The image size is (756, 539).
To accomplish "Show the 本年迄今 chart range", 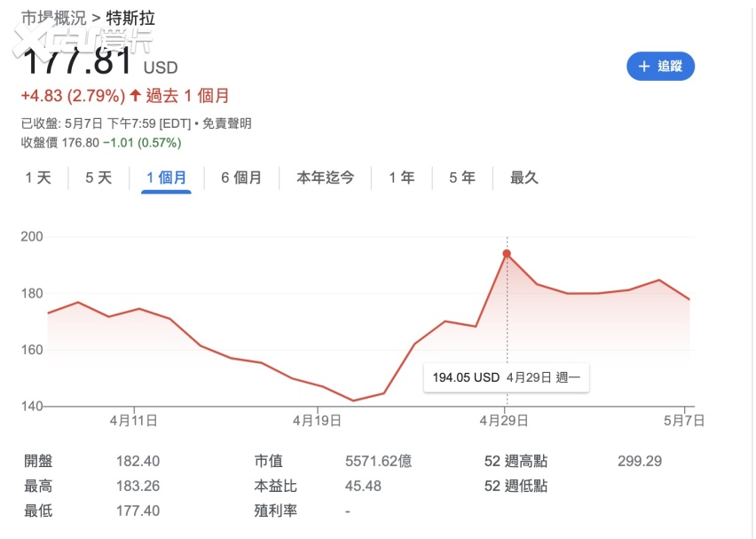I will 325,178.
